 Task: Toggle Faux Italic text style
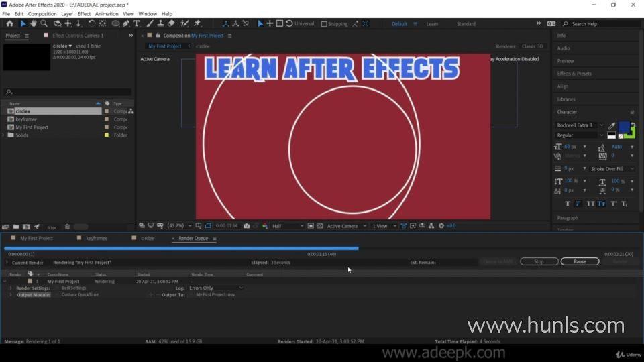click(x=578, y=204)
